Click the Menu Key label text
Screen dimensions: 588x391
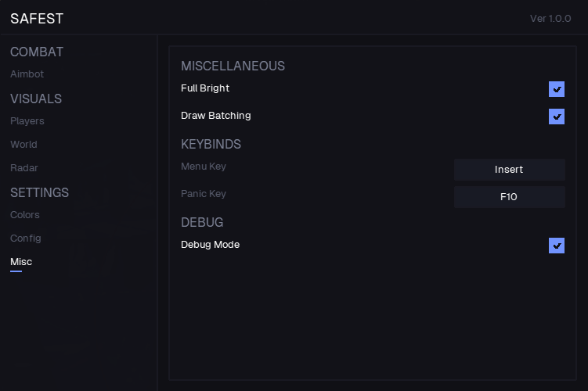coord(204,167)
